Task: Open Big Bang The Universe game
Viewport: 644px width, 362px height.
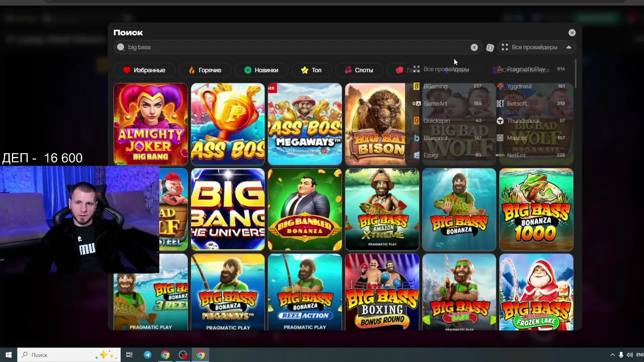Action: [228, 209]
